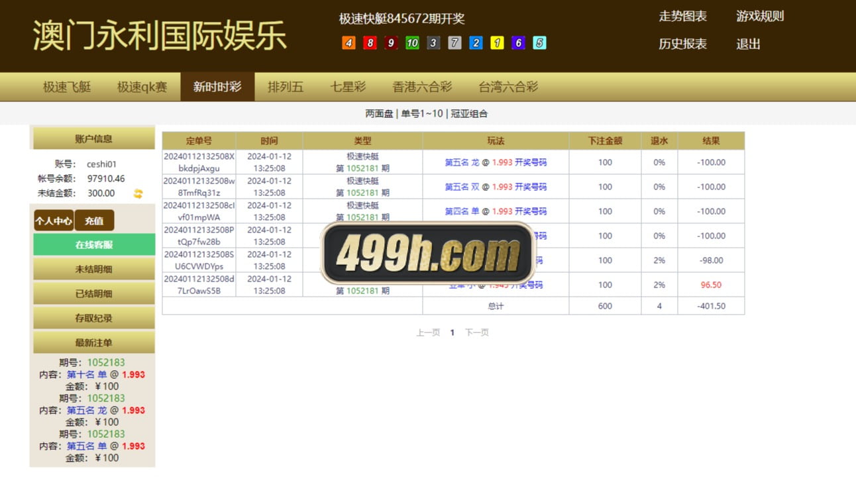Click the red number 8 result ball
This screenshot has width=856, height=504.
(x=370, y=43)
